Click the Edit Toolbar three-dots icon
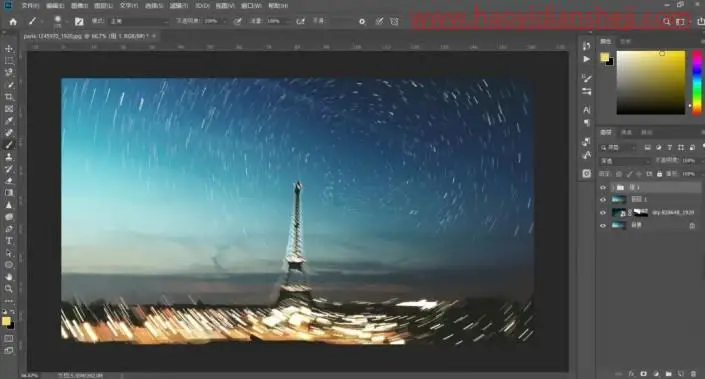 9,301
